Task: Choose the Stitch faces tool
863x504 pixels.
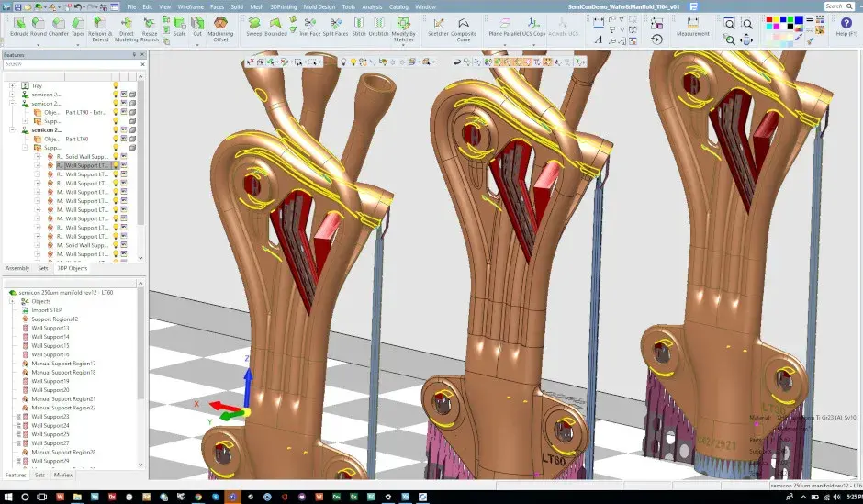Action: (359, 26)
